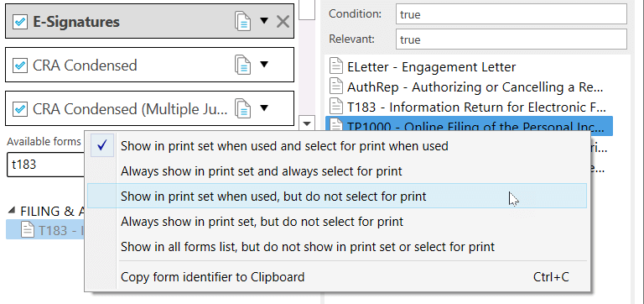The height and width of the screenshot is (304, 644).
Task: Open the CRA Condensed dropdown arrow
Action: tap(264, 64)
